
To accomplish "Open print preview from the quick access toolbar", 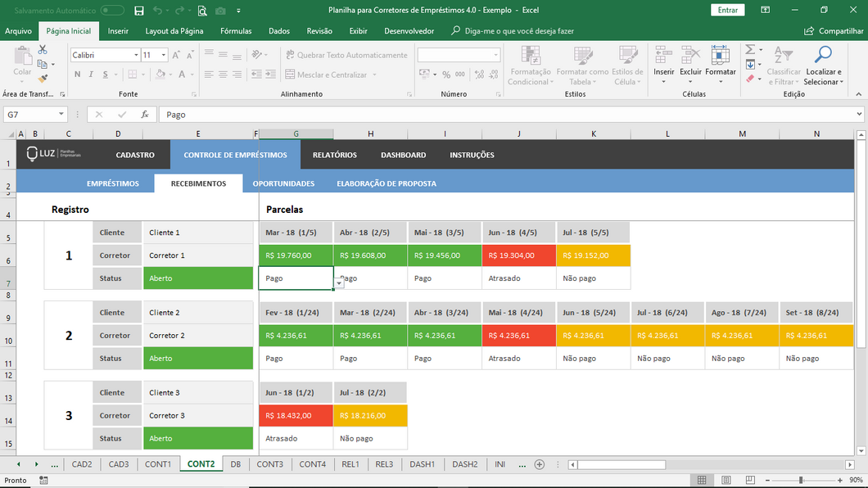I will (x=202, y=11).
